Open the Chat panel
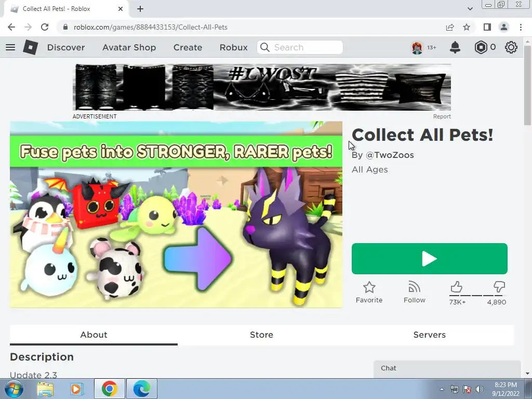The image size is (532, 399). coord(447,369)
